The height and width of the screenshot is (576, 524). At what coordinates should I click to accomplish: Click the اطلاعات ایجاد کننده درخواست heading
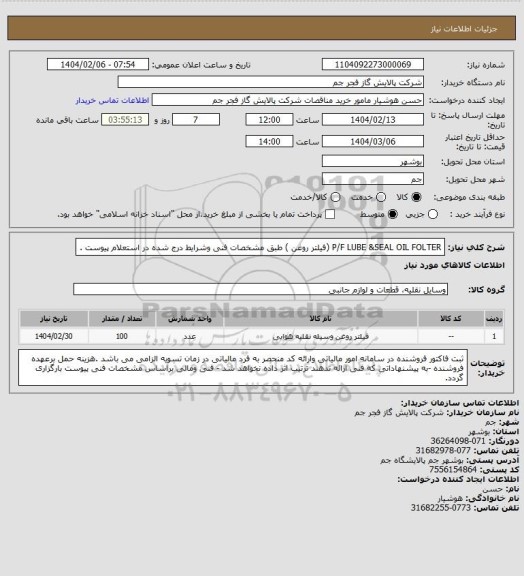(x=458, y=479)
